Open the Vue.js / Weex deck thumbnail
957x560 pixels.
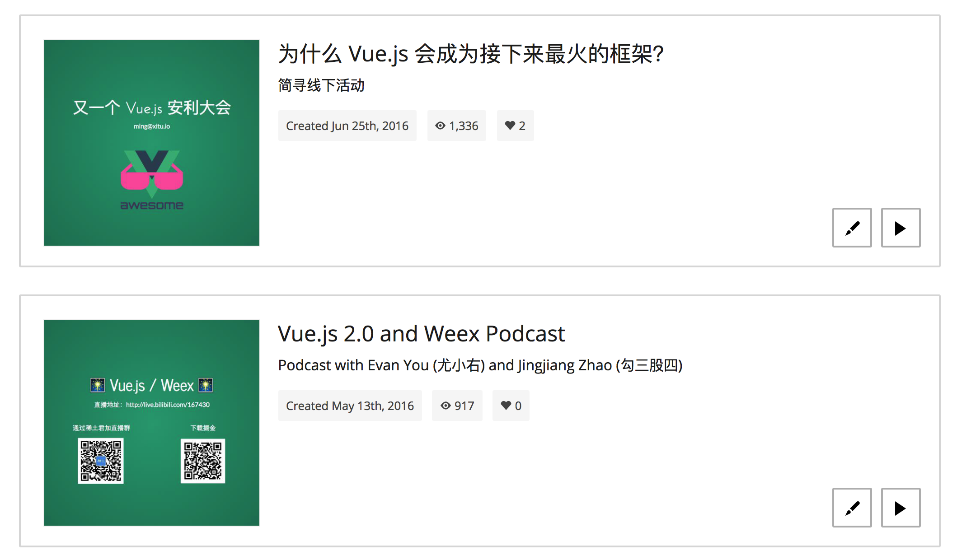click(152, 423)
